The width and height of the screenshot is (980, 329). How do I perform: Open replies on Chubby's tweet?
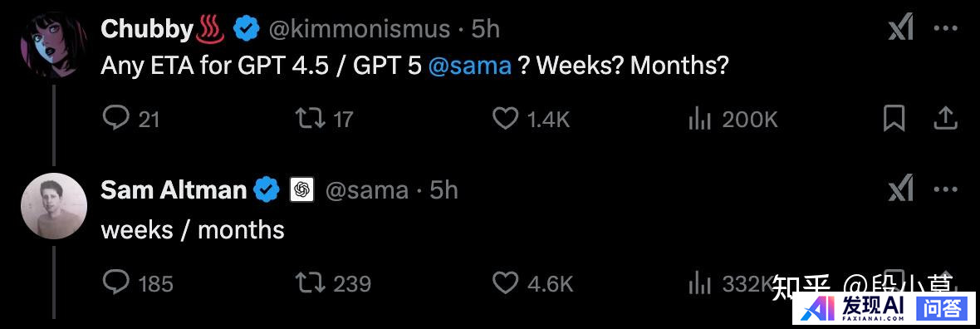pos(130,118)
